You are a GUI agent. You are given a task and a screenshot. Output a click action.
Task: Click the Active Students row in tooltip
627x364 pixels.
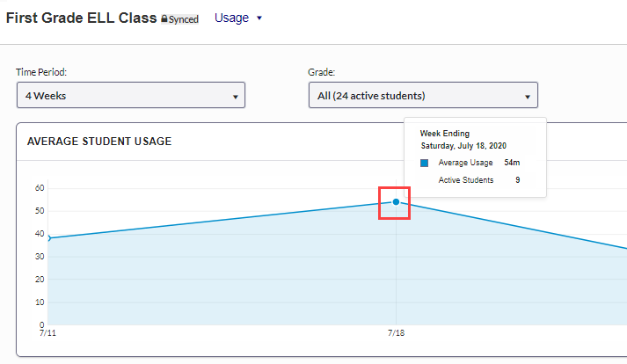[x=466, y=180]
